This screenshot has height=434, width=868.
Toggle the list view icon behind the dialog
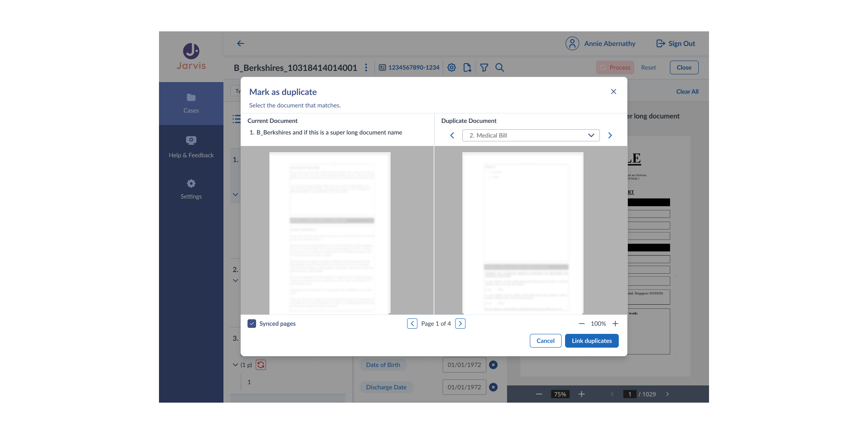pos(236,119)
